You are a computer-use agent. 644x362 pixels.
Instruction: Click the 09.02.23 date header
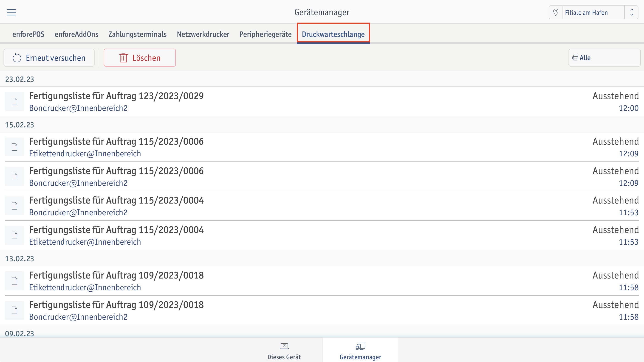[x=20, y=333]
